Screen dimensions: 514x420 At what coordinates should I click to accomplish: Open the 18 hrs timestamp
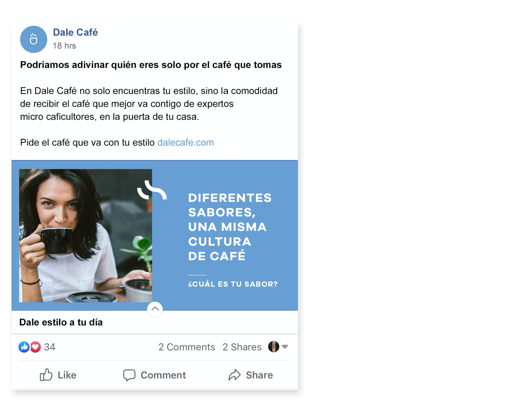(x=64, y=46)
